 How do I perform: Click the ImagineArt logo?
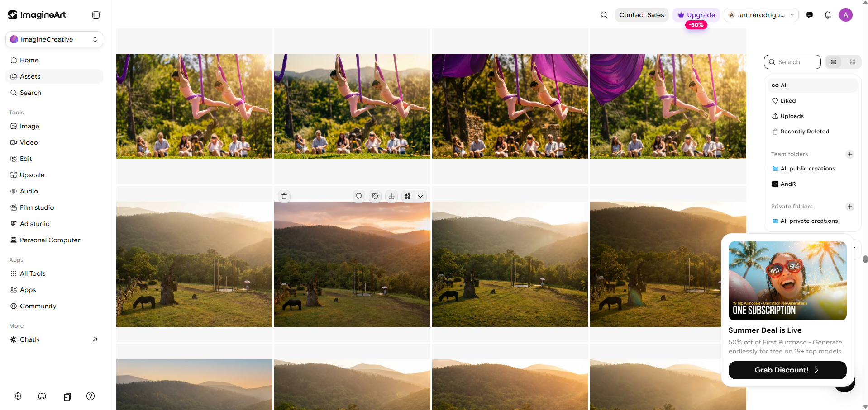(37, 15)
